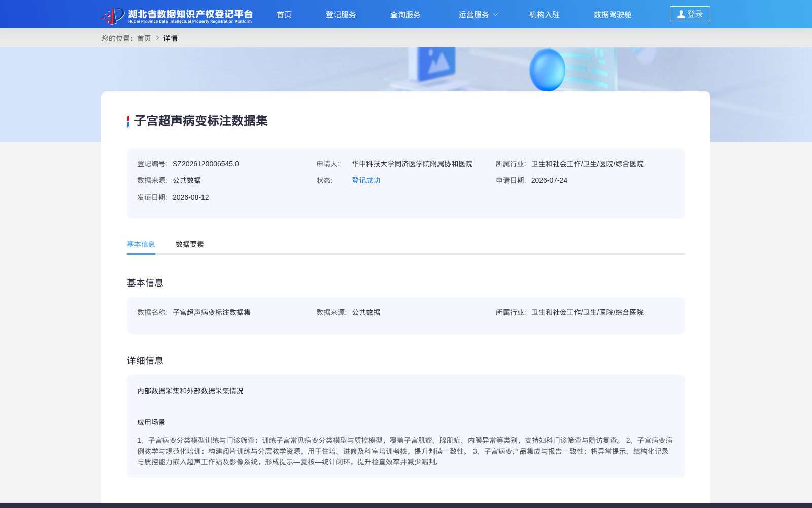Open the 查询服务 menu
This screenshot has width=812, height=508.
coord(405,15)
